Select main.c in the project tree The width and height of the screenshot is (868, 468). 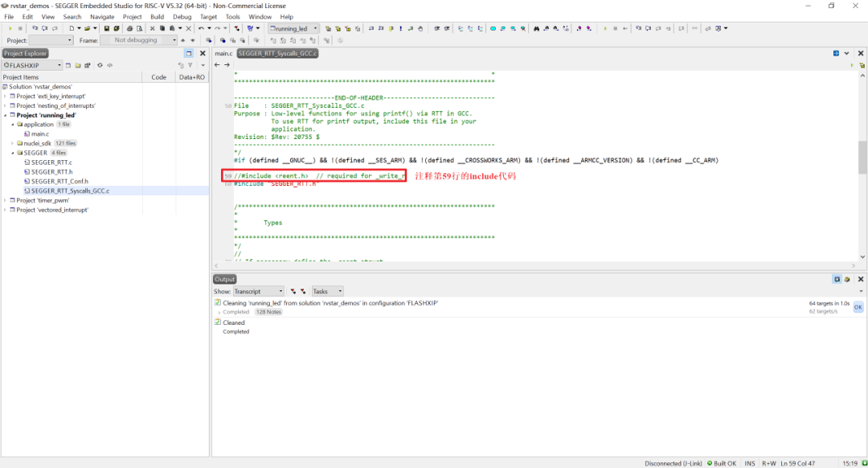point(40,134)
